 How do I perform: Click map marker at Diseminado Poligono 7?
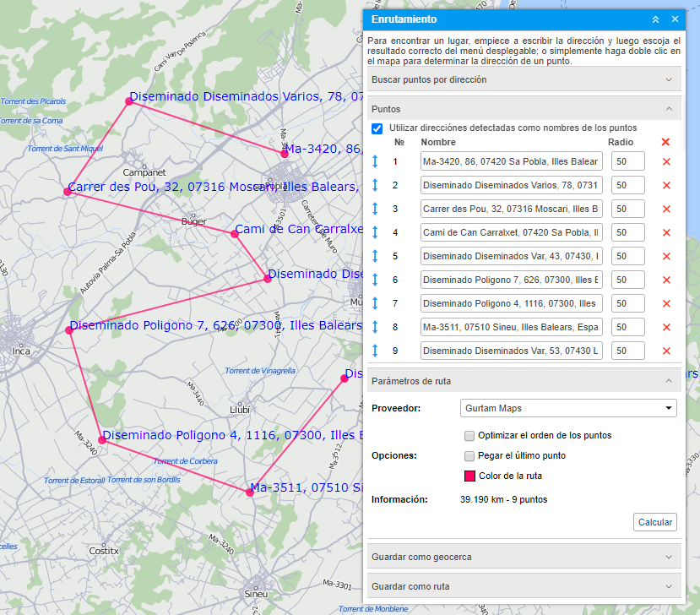[x=68, y=330]
